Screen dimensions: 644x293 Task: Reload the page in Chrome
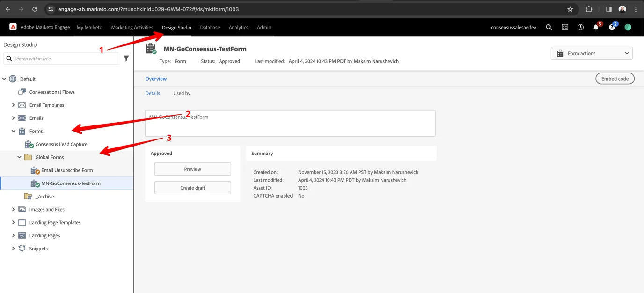tap(35, 9)
